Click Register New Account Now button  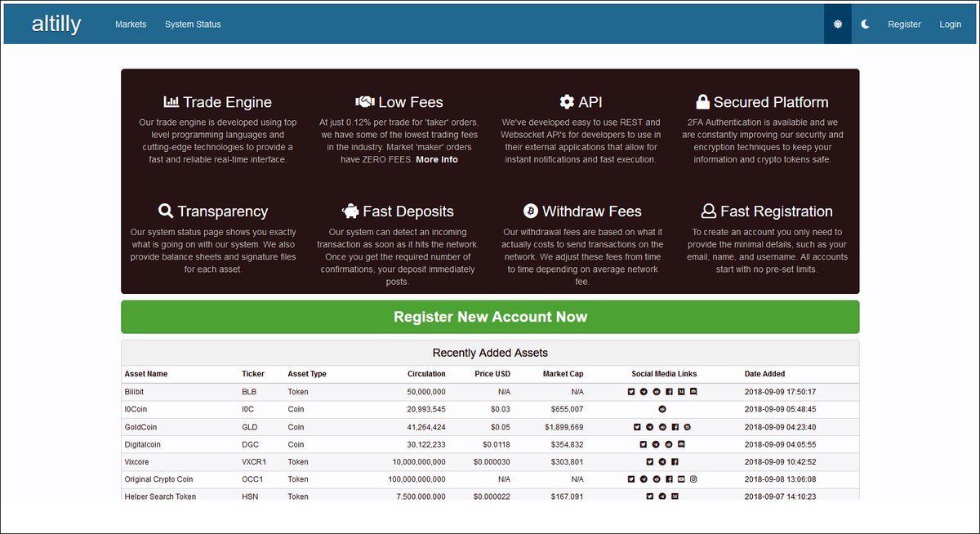click(490, 317)
